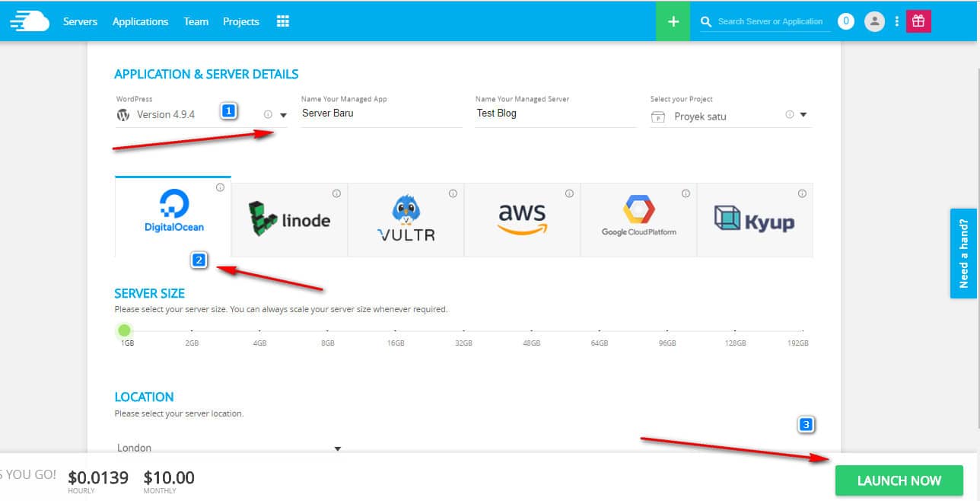Click the green plus add button
The height and width of the screenshot is (501, 980).
(673, 21)
